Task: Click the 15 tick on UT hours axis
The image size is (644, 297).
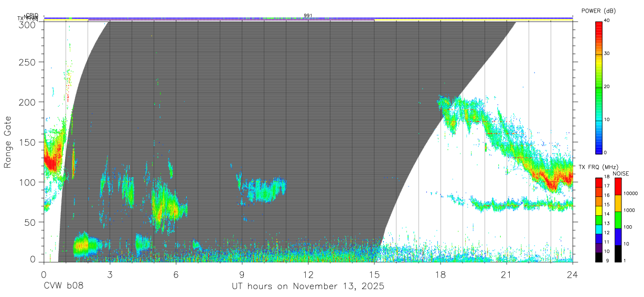Action: 374,274
